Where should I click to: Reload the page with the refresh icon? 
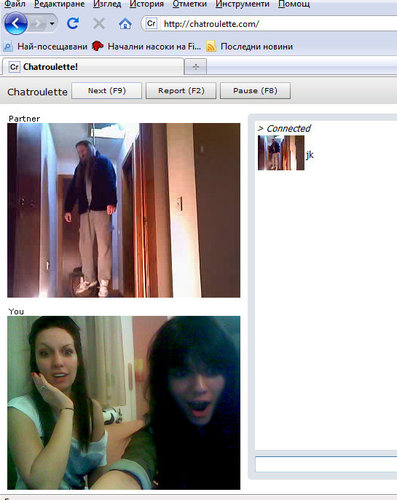[x=73, y=23]
